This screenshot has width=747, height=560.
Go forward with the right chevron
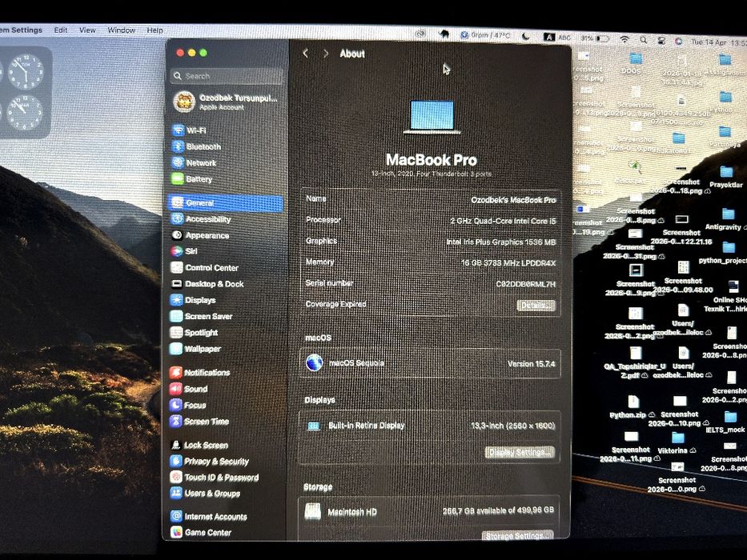[x=326, y=54]
